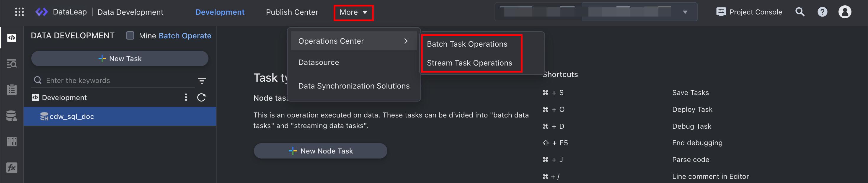Expand the More dropdown menu
Viewport: 868px width, 183px height.
coord(353,12)
